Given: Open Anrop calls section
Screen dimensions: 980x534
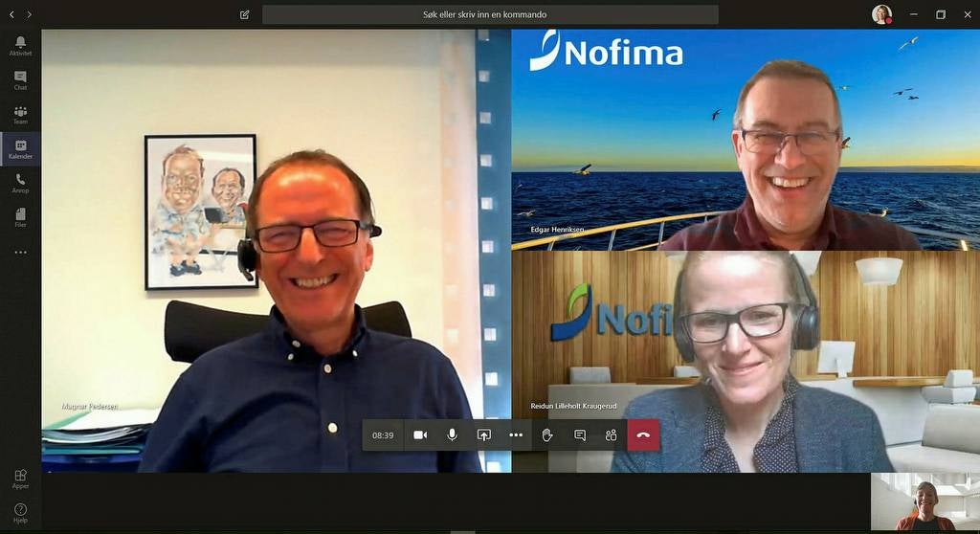Looking at the screenshot, I should click(20, 184).
